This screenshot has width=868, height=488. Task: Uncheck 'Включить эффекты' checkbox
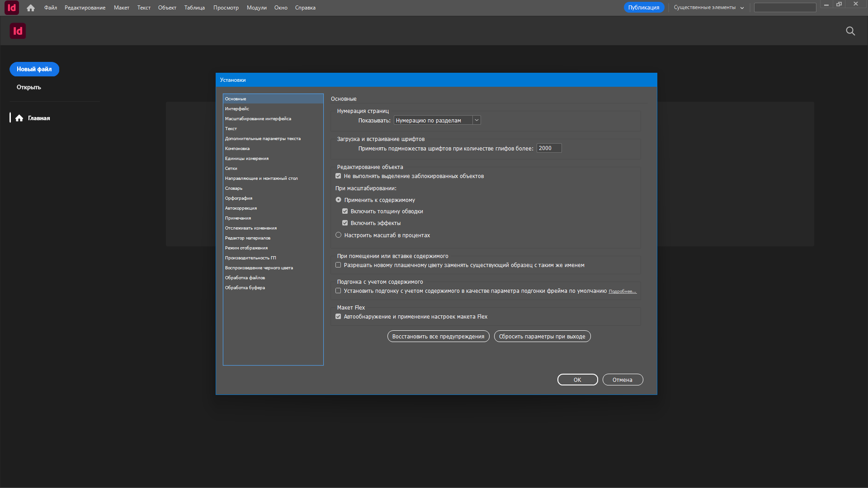point(345,223)
